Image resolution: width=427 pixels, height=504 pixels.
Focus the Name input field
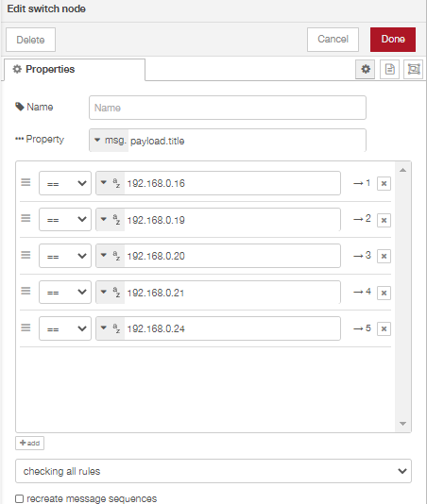(x=228, y=108)
